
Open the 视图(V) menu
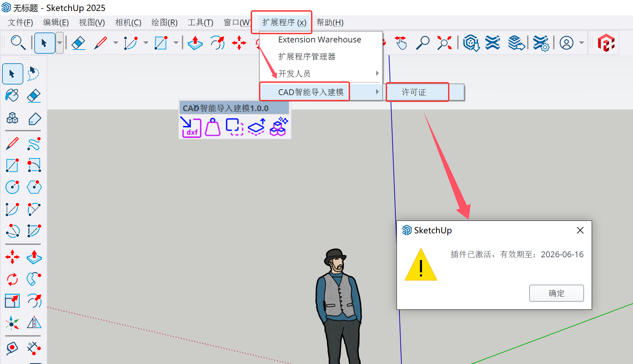[92, 23]
